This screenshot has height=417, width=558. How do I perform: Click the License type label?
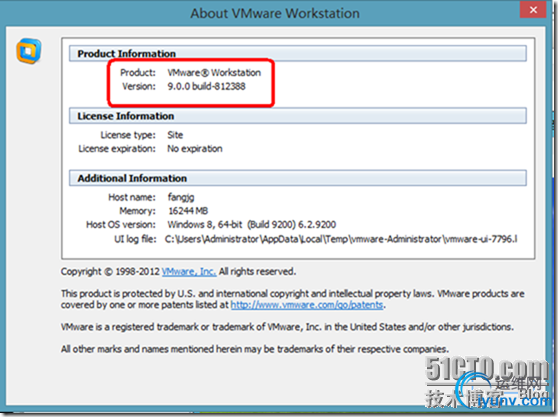[128, 135]
